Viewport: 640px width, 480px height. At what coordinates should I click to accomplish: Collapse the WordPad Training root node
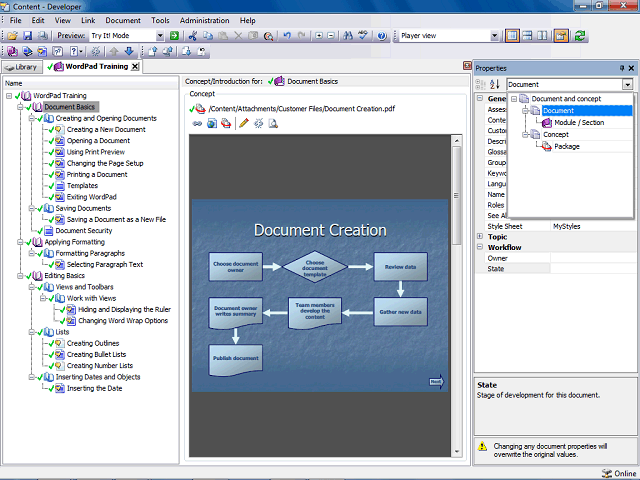9,96
